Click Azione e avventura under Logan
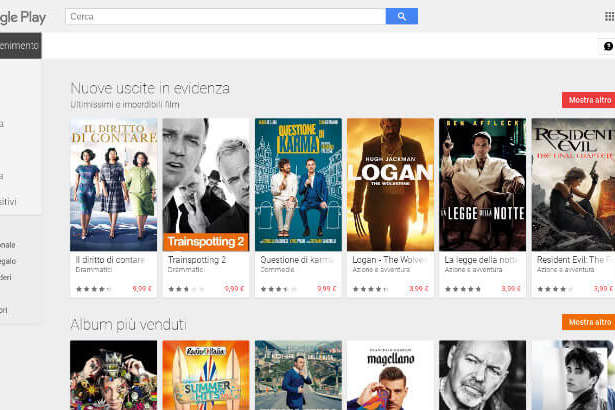The image size is (615, 410). coord(381,270)
